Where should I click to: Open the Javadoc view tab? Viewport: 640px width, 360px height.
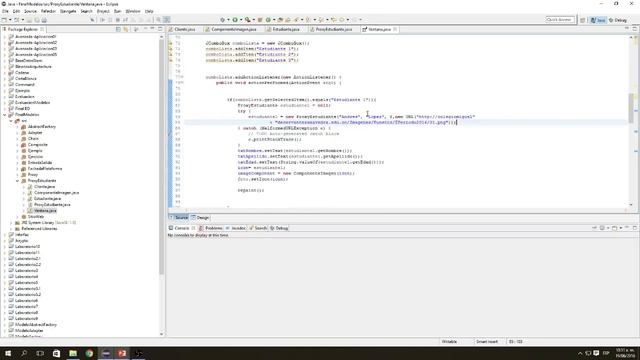236,228
